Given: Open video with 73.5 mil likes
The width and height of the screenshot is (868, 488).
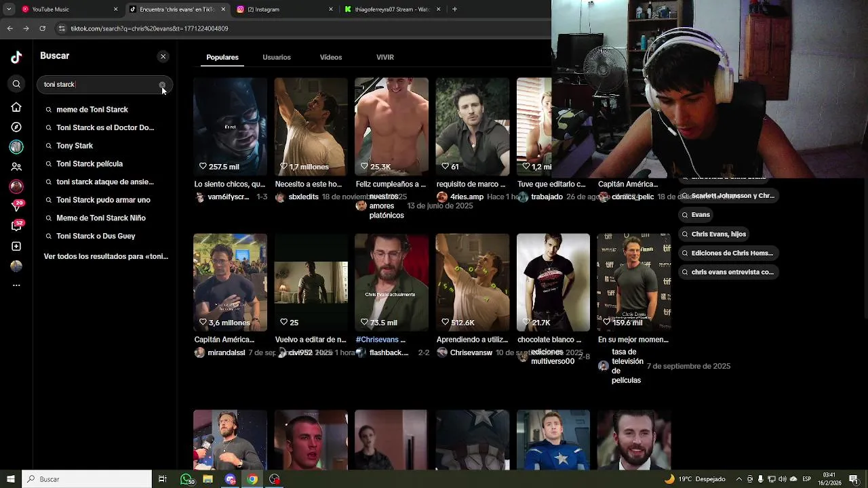Looking at the screenshot, I should tap(391, 283).
